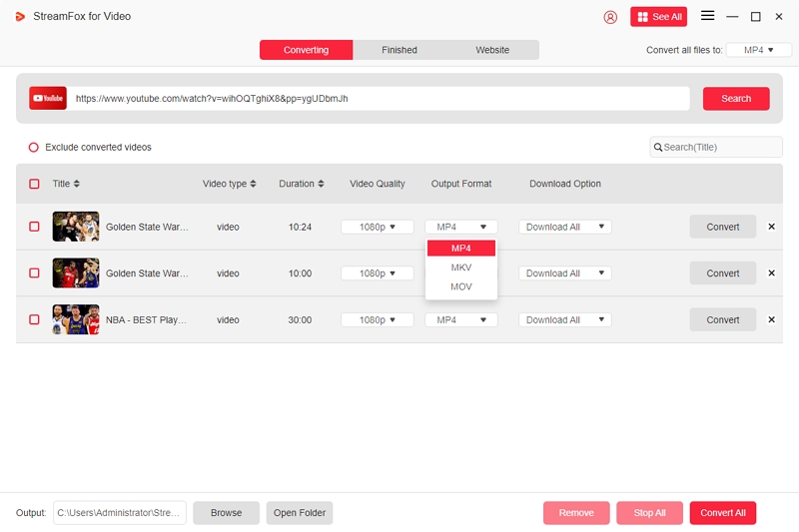Select MOV in format list
The image size is (799, 532).
(x=461, y=286)
